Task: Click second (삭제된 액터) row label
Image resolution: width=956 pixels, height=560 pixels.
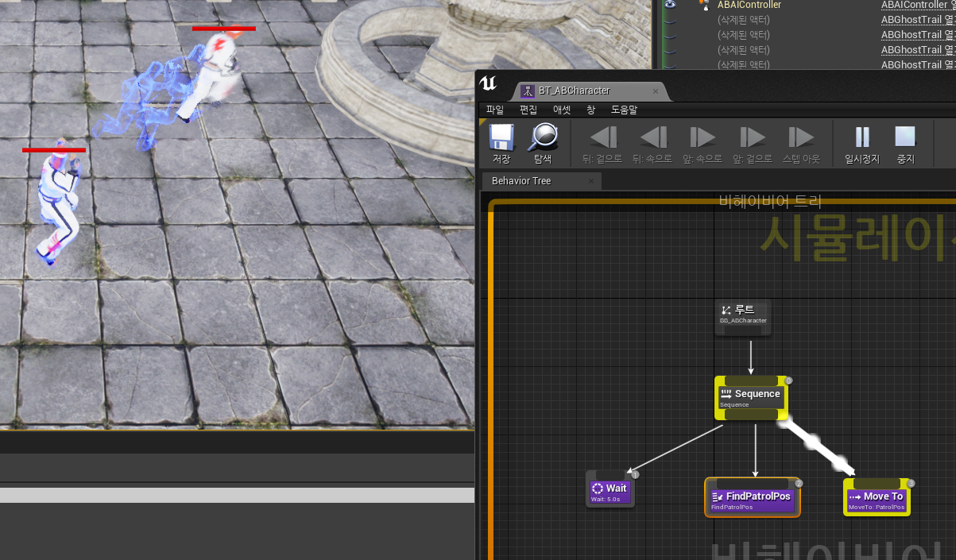Action: pos(743,35)
